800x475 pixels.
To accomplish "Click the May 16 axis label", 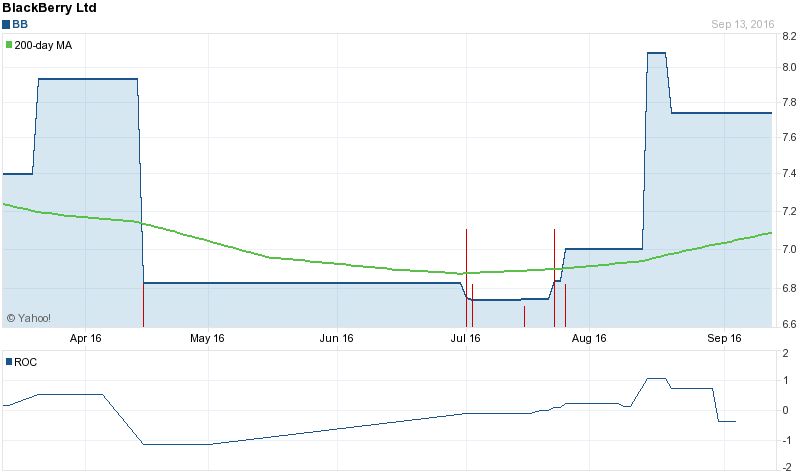I will [207, 338].
